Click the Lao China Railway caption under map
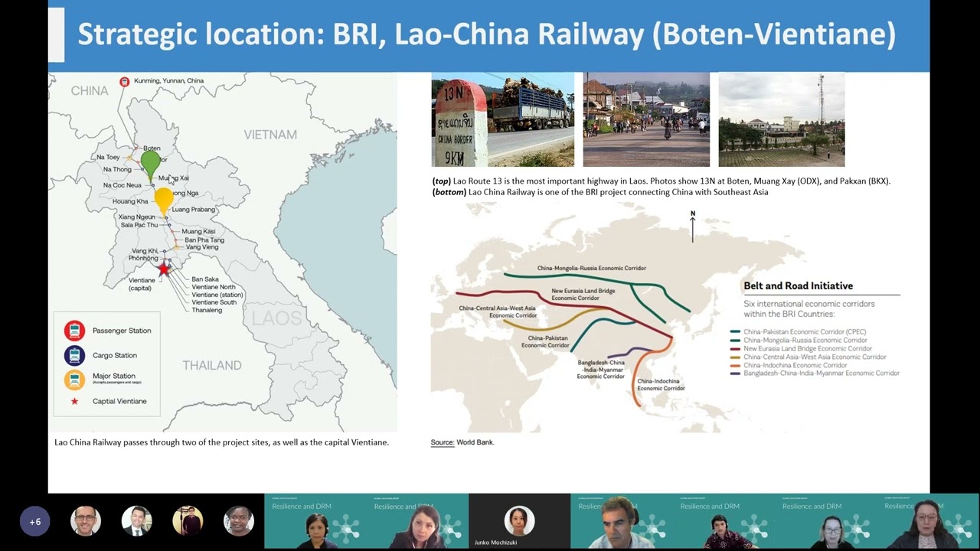The image size is (980, 551). [x=221, y=442]
